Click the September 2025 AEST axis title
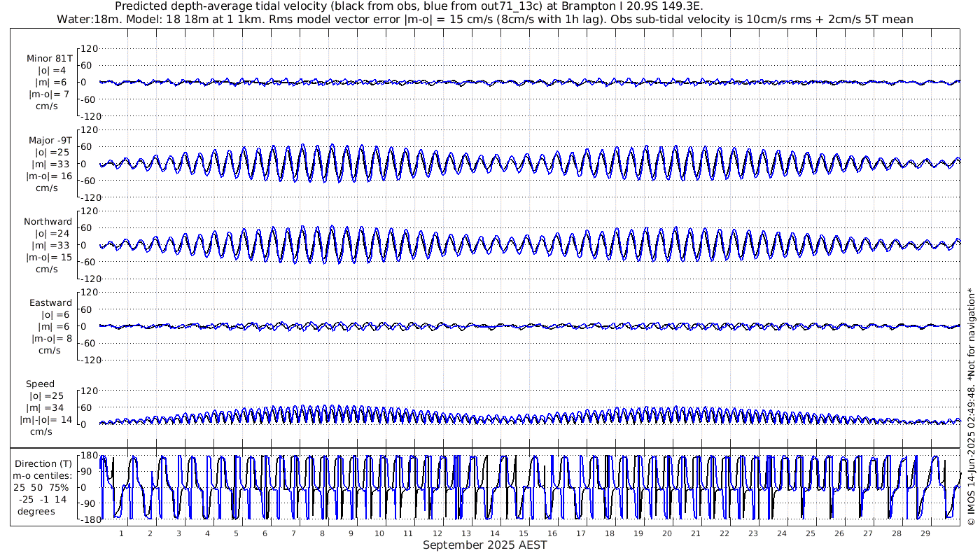980x560 pixels. tap(484, 545)
